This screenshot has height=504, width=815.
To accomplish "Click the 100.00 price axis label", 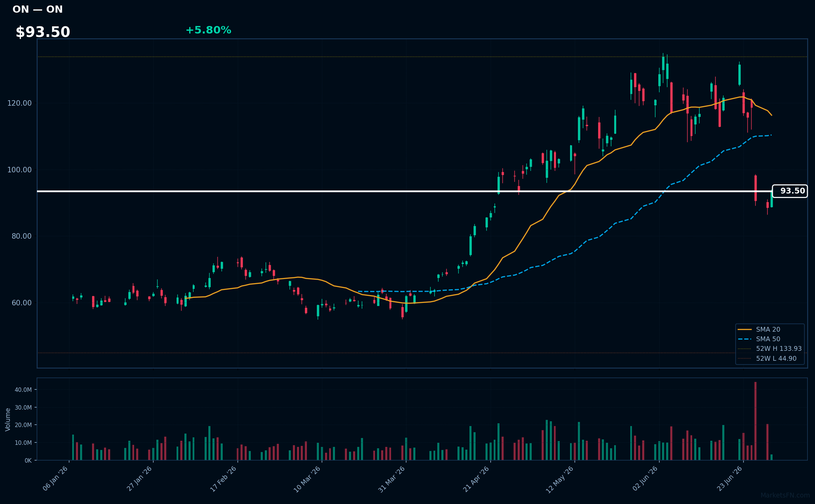I will click(20, 170).
